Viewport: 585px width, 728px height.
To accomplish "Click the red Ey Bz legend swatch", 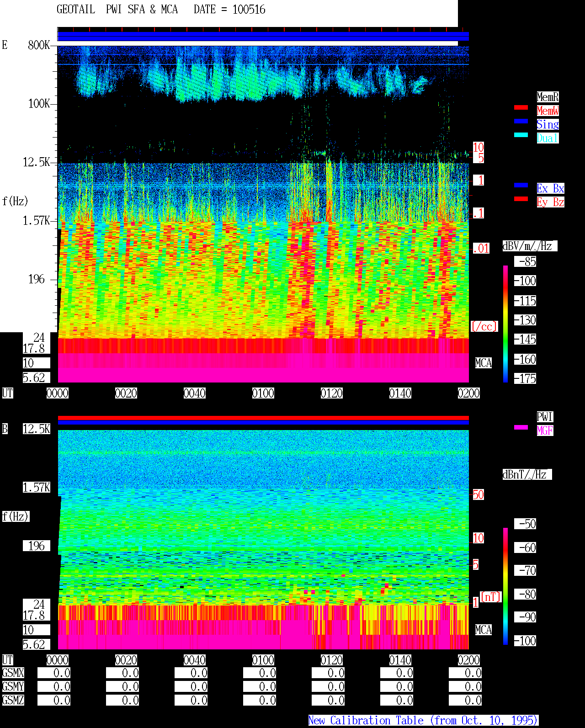I will 521,199.
